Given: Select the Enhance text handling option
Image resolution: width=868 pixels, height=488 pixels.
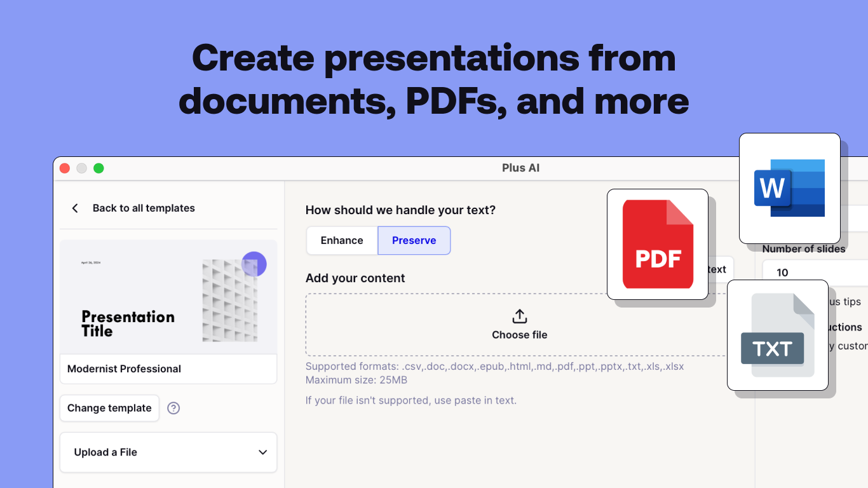Looking at the screenshot, I should (x=342, y=240).
